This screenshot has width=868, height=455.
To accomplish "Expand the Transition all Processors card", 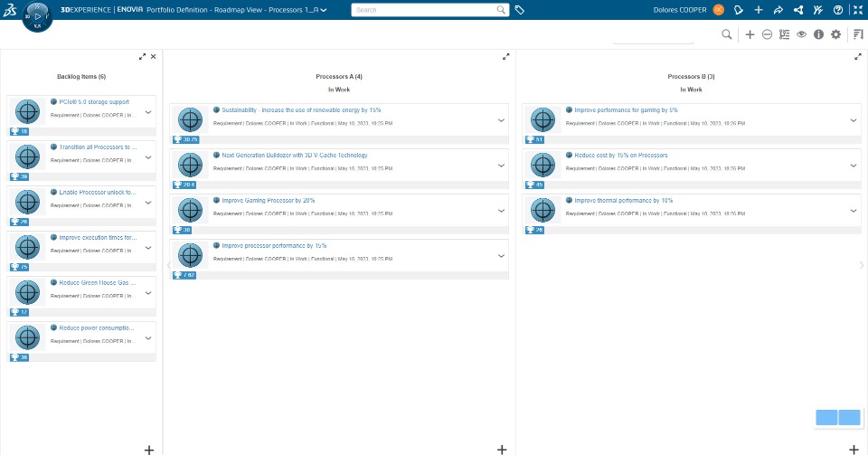I will click(x=148, y=157).
